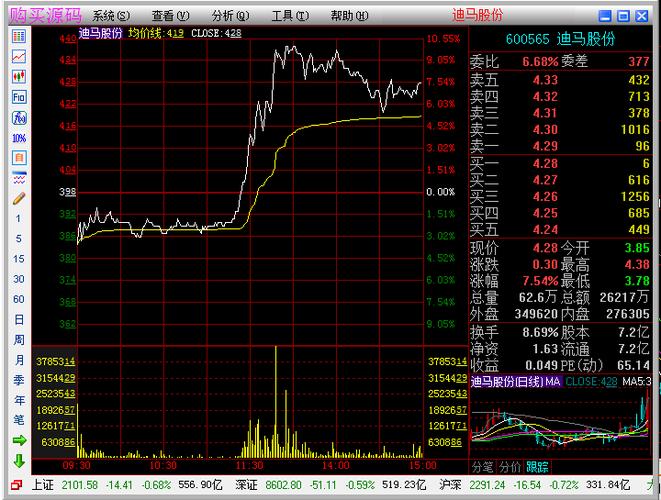Screen dimensions: 661x500
Task: Select the pencil drawing tool
Action: point(19,198)
